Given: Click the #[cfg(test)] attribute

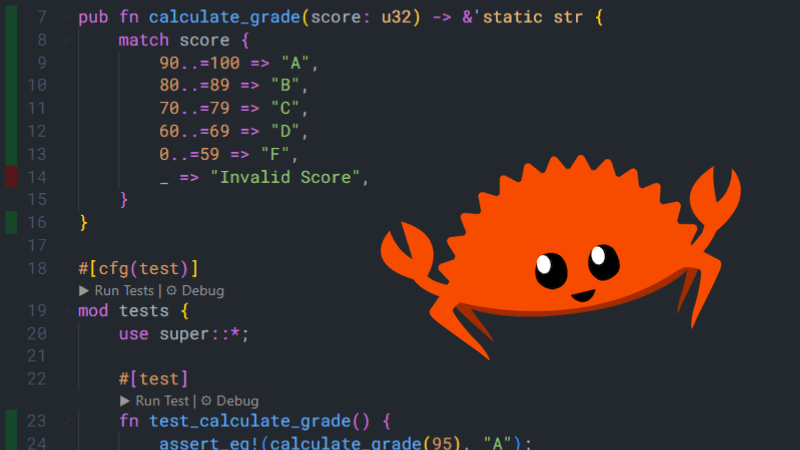Looking at the screenshot, I should [x=138, y=268].
